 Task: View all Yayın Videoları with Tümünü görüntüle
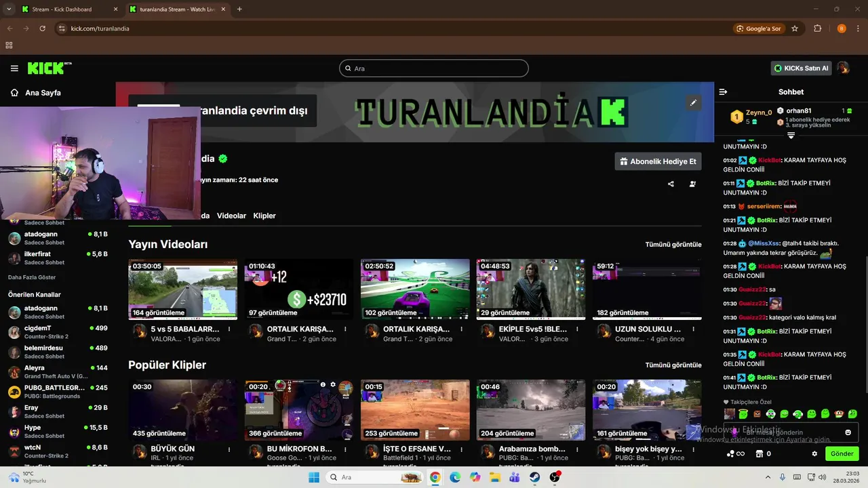[673, 244]
